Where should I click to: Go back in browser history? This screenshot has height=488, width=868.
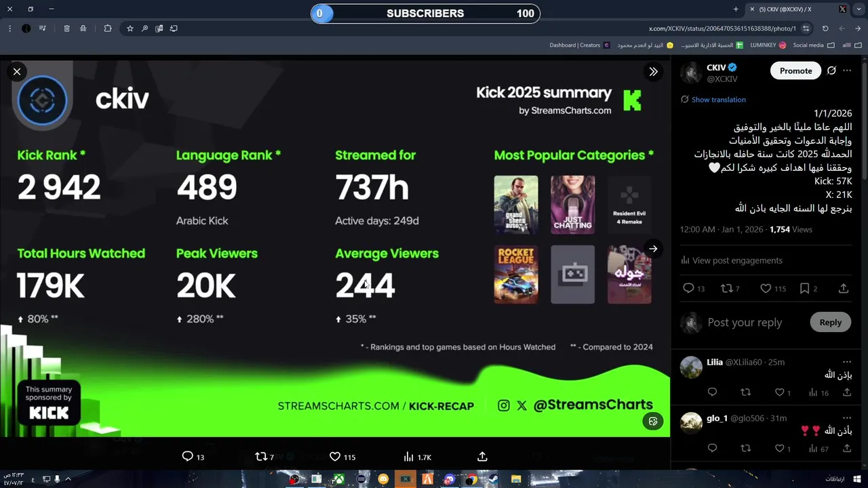coord(858,28)
